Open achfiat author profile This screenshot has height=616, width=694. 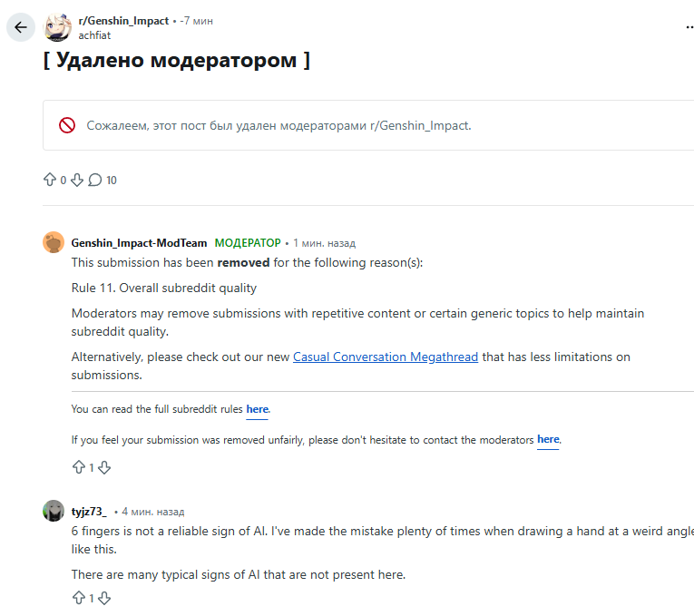93,34
